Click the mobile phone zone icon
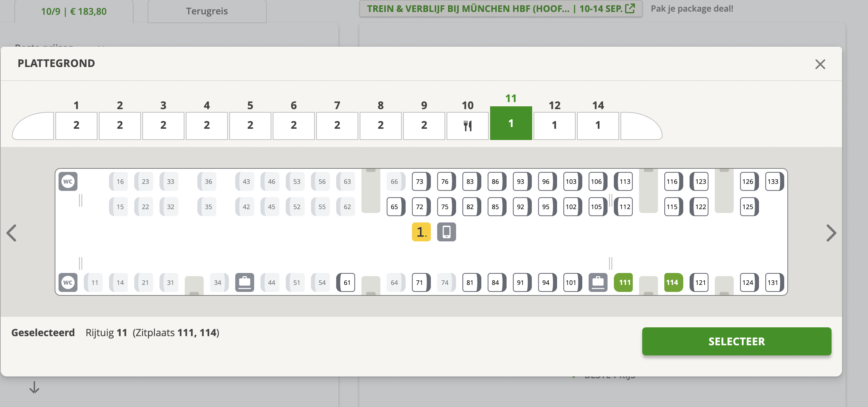868x407 pixels. coord(446,232)
